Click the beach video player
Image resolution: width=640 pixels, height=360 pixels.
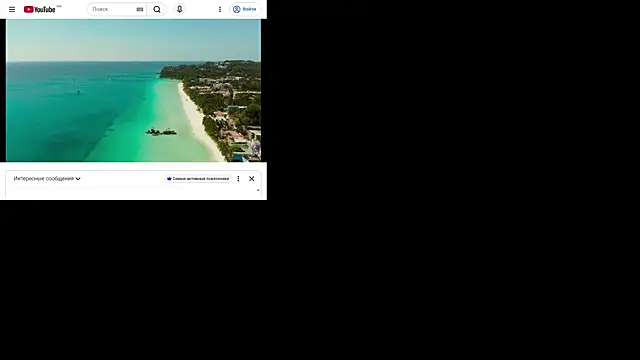click(133, 90)
